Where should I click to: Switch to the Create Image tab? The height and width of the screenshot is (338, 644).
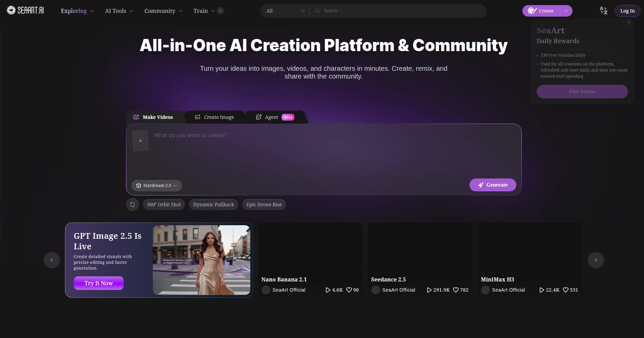(x=214, y=117)
